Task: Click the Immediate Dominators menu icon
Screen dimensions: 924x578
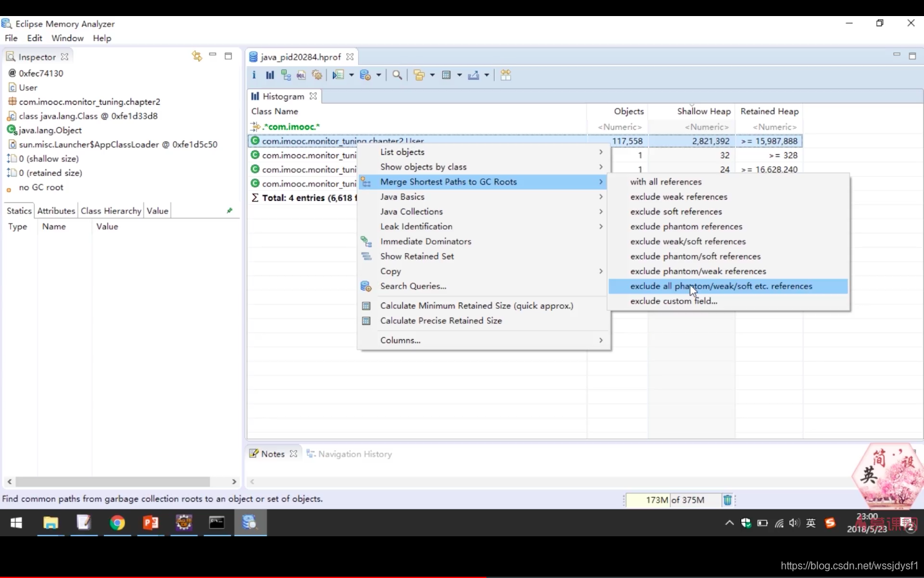Action: [x=366, y=241]
